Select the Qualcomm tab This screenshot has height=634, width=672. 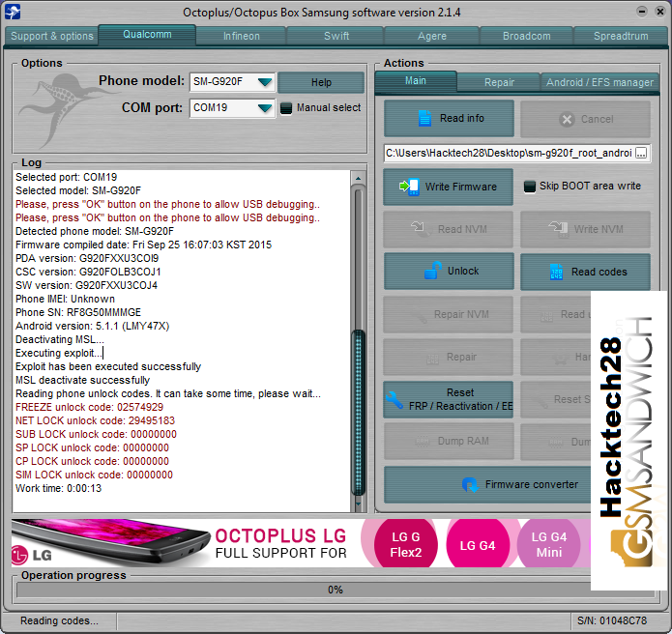(147, 34)
